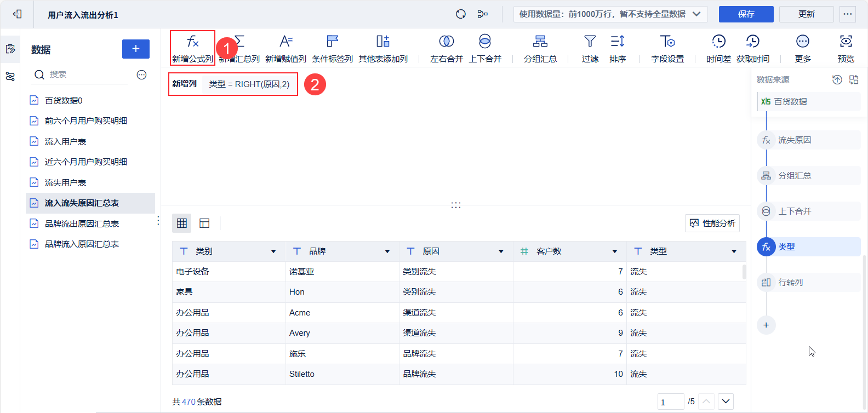
Task: Open the 预览 preview icon
Action: [x=846, y=48]
